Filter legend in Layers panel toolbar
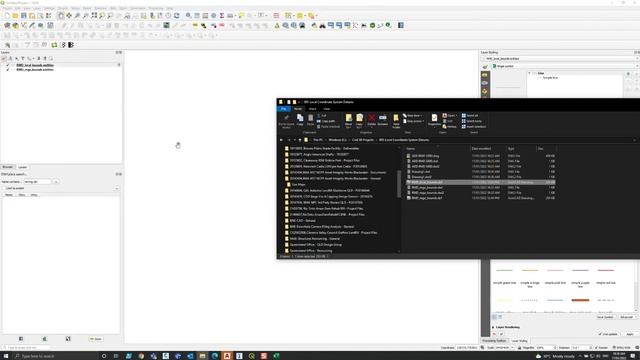The image size is (640, 360). pyautogui.click(x=22, y=58)
